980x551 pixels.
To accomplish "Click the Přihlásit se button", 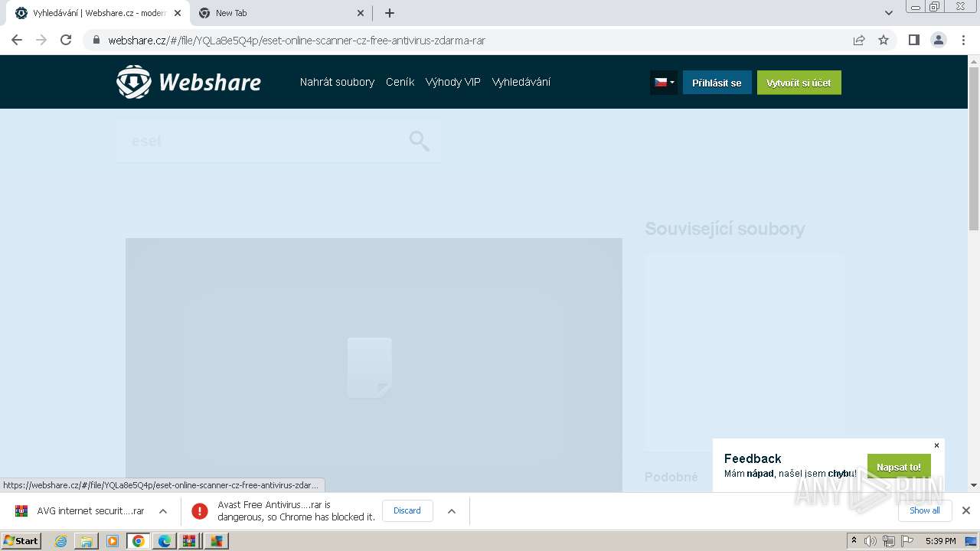I will click(x=717, y=83).
